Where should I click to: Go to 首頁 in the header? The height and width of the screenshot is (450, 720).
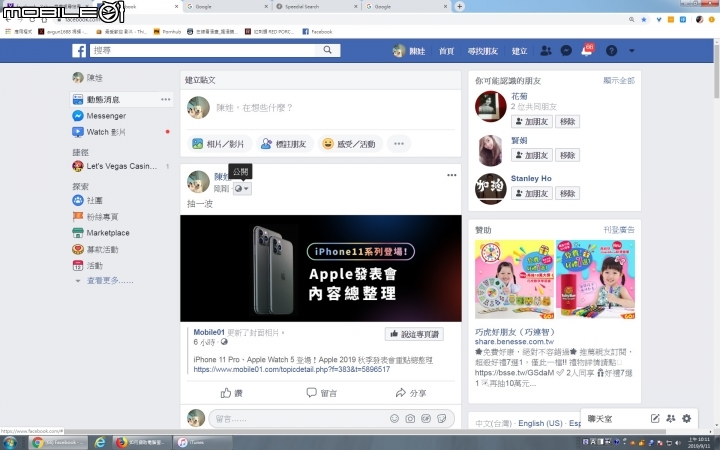pyautogui.click(x=446, y=51)
